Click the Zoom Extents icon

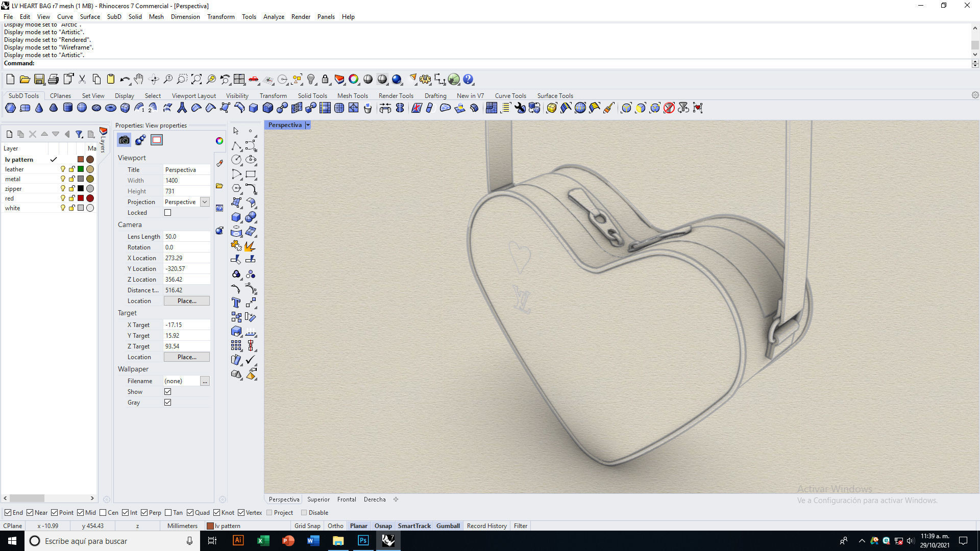197,79
